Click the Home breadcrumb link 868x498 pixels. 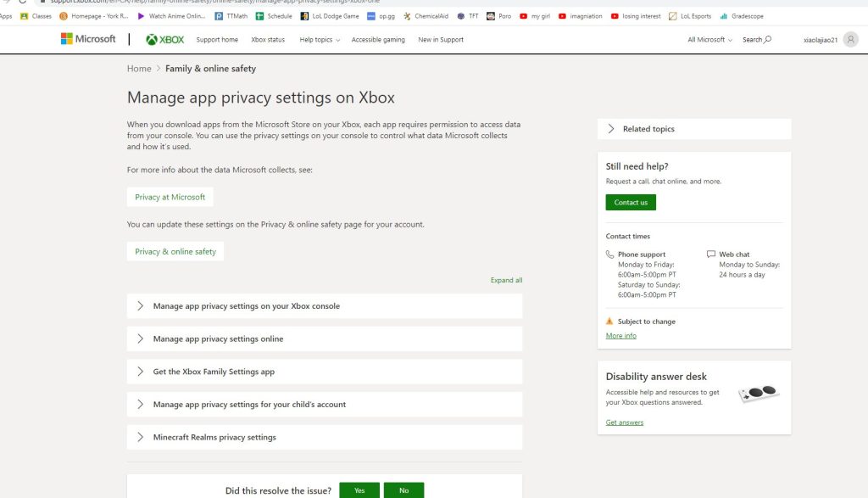pyautogui.click(x=139, y=68)
